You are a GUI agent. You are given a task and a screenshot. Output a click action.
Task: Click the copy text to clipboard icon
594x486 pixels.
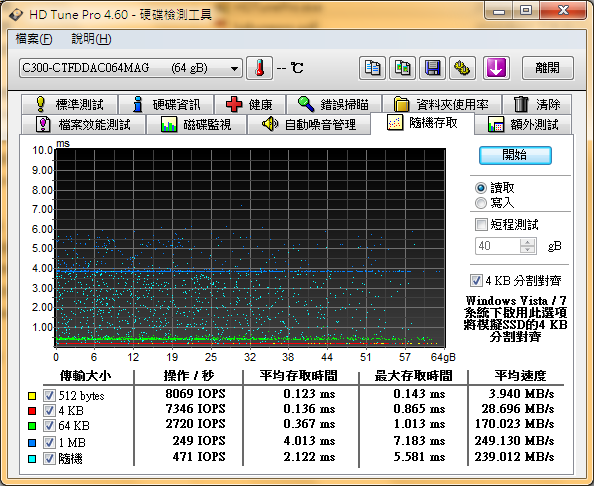click(372, 68)
